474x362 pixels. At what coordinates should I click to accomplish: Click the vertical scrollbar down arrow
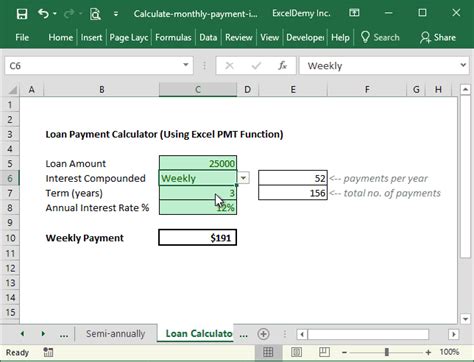click(465, 318)
